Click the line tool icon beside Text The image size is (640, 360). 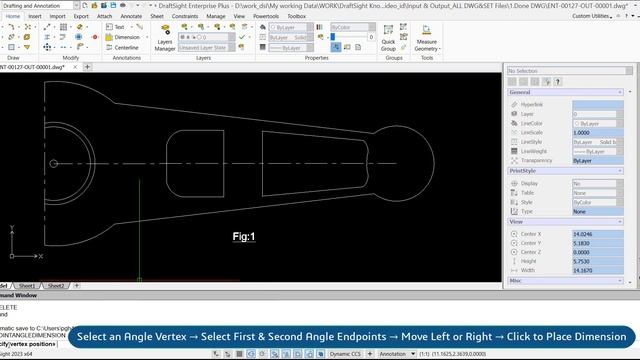(139, 27)
